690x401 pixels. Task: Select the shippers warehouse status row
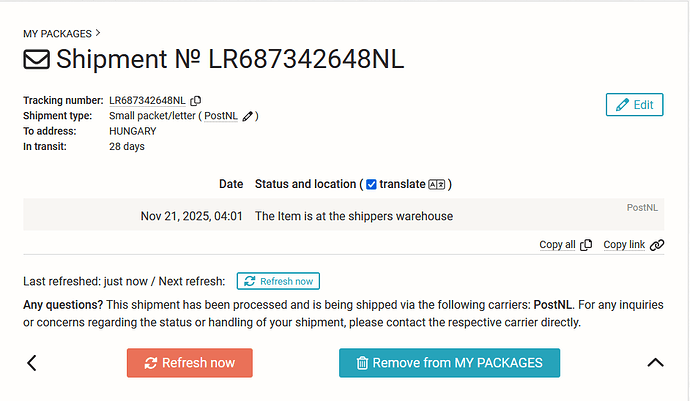pos(353,216)
